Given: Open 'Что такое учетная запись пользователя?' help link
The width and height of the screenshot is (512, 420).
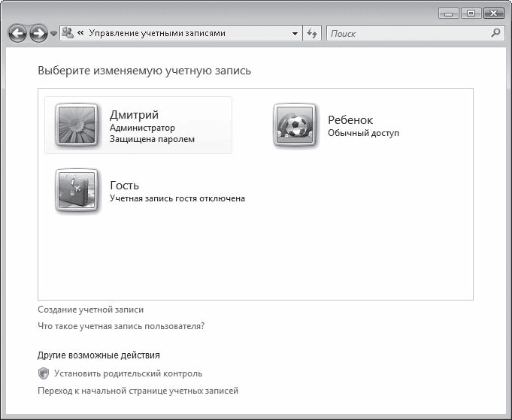Looking at the screenshot, I should [x=121, y=326].
